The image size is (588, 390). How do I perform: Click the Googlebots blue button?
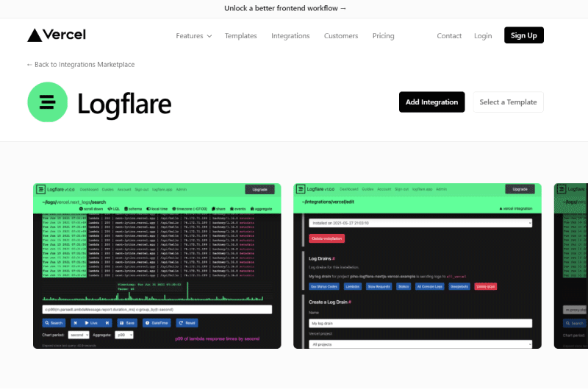[x=459, y=286]
